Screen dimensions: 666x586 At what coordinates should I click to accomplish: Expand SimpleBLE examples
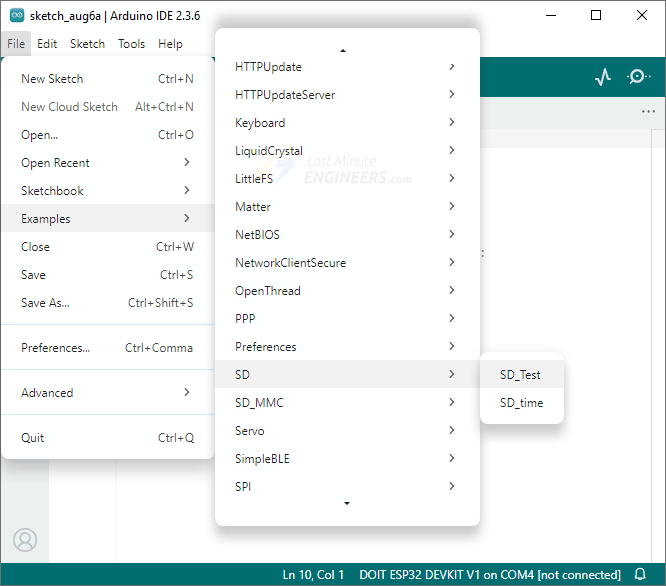[x=347, y=459]
